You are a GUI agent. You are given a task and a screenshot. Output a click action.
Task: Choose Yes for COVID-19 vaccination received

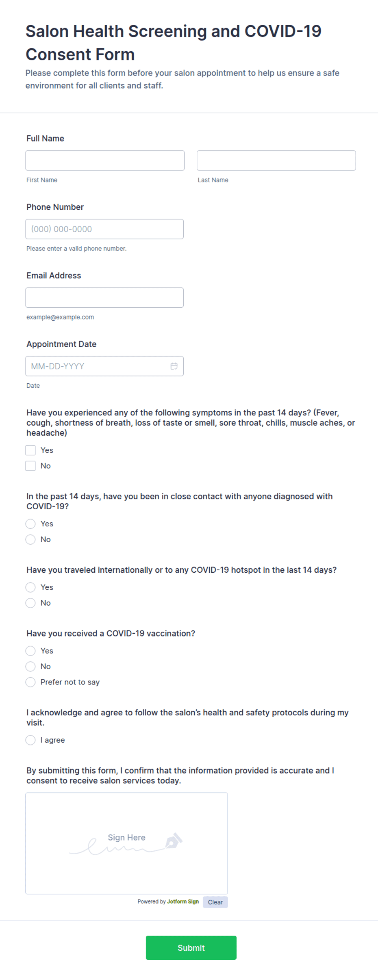tap(30, 651)
